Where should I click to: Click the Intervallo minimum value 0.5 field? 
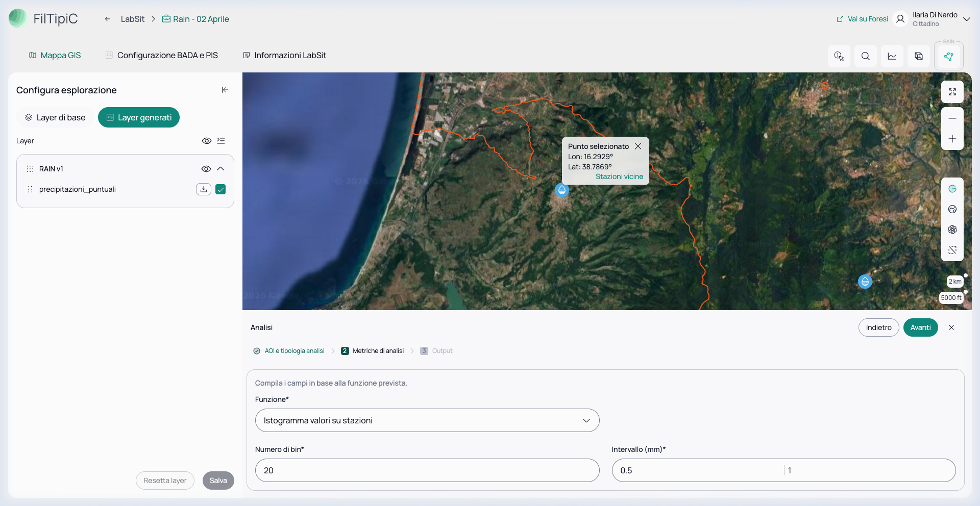pos(698,470)
